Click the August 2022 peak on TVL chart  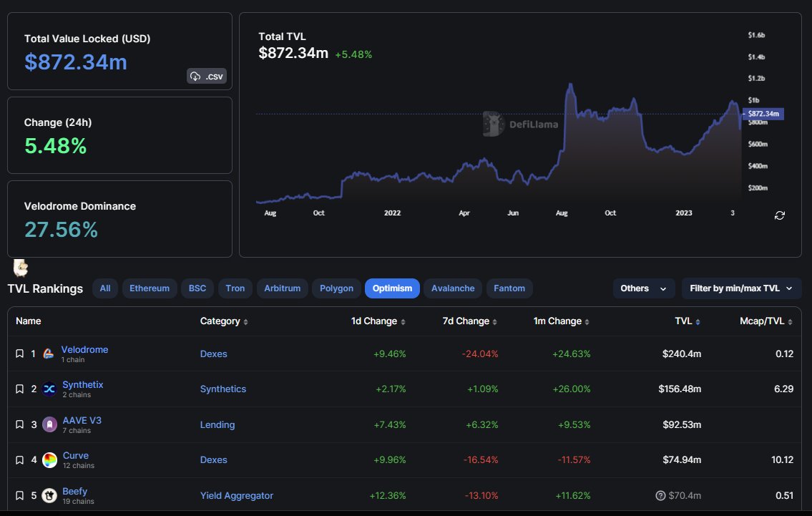coord(571,84)
